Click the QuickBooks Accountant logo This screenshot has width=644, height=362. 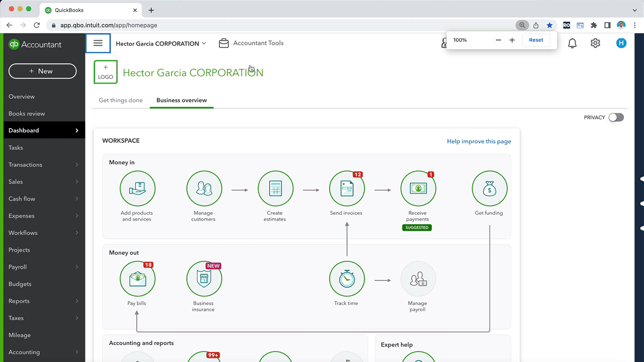point(35,44)
